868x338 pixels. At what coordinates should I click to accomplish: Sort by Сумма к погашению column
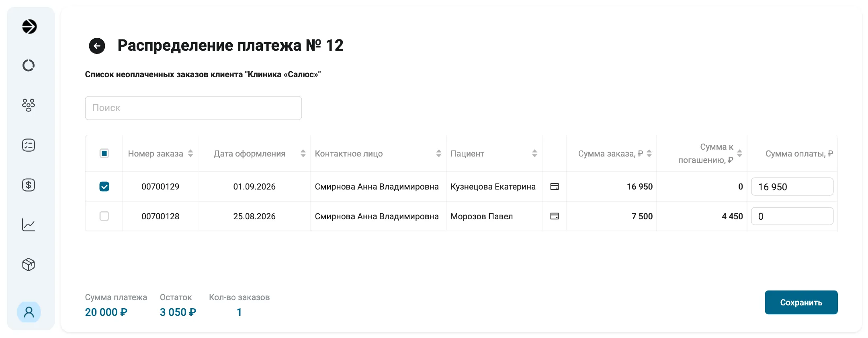pos(739,153)
